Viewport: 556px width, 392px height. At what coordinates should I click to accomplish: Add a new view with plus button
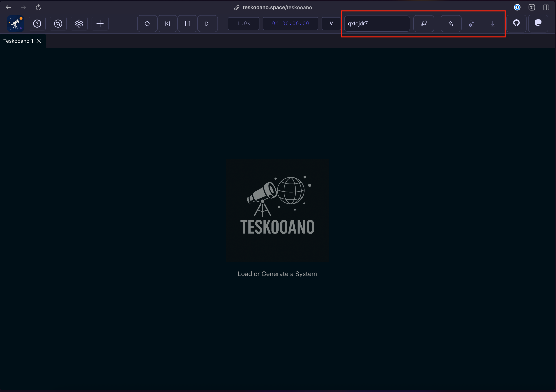click(100, 23)
